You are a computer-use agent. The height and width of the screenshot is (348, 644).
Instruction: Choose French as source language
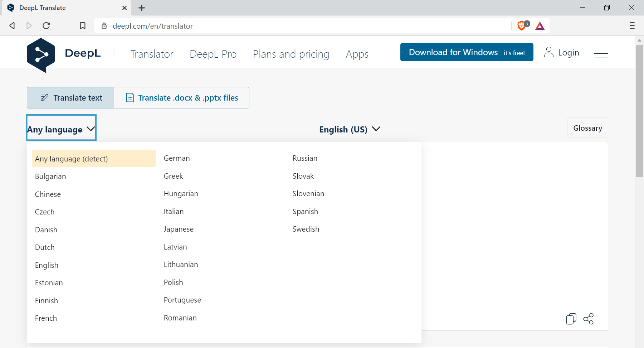point(46,318)
